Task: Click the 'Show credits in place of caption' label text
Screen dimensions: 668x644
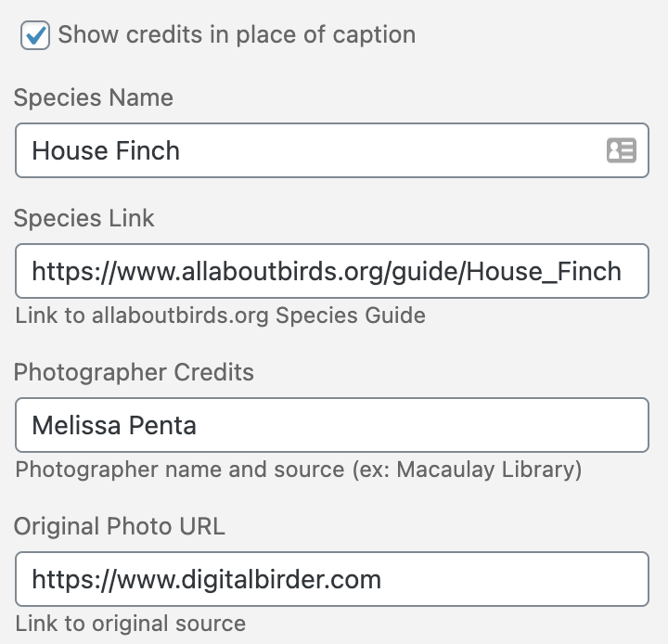Action: pyautogui.click(x=237, y=35)
